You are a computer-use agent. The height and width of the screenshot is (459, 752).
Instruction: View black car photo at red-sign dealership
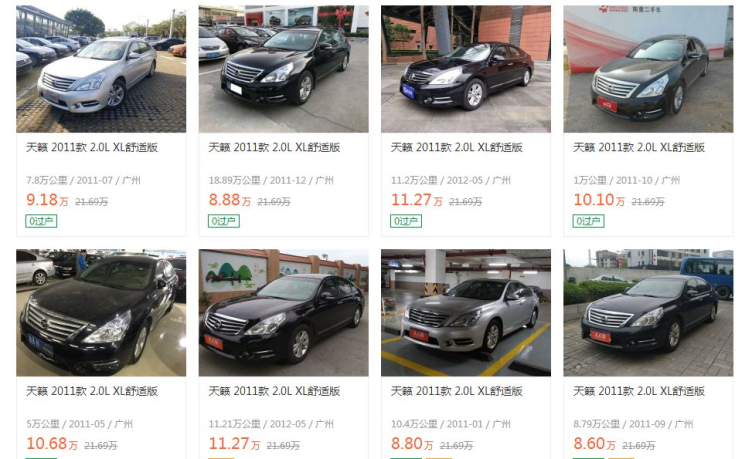pyautogui.click(x=283, y=69)
